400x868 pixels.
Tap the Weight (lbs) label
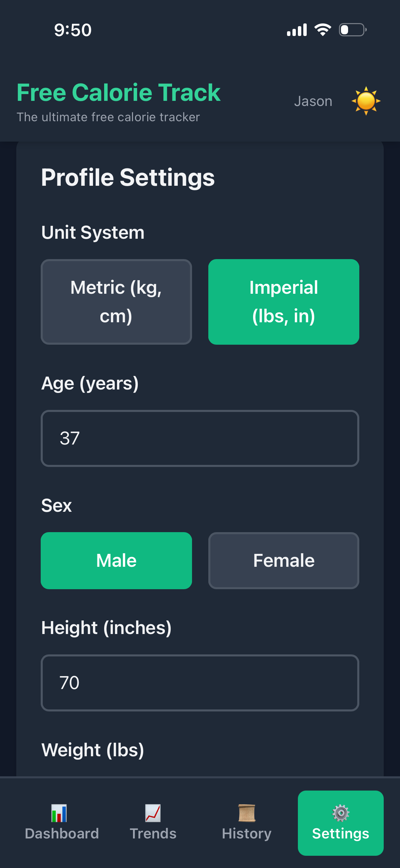[92, 750]
